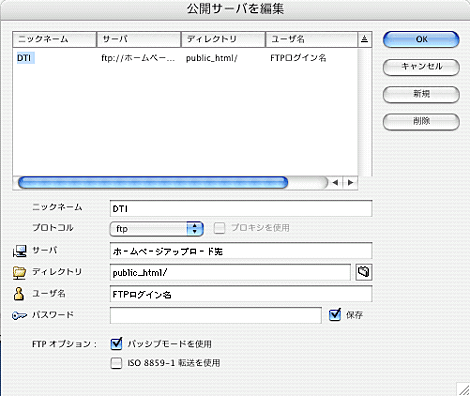Screen dimensions: 470x396
Task: Click the scroll right arrow under list
Action: click(x=350, y=182)
